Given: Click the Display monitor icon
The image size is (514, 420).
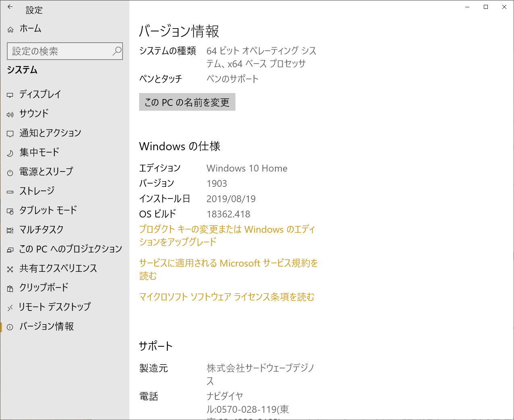Looking at the screenshot, I should coord(10,95).
